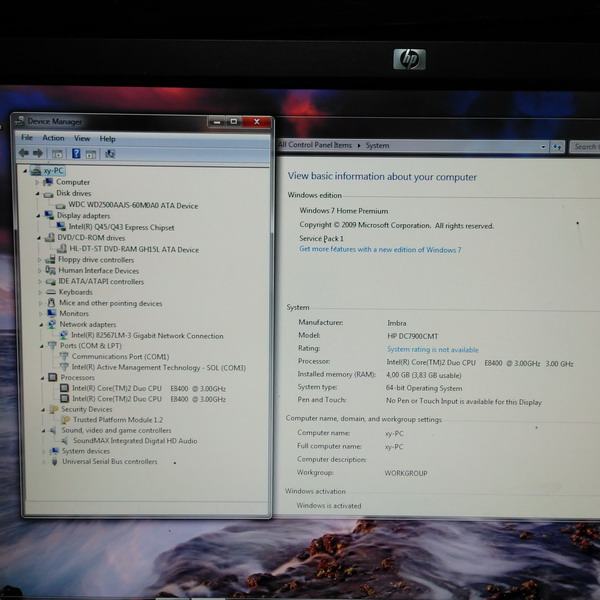This screenshot has width=600, height=600.
Task: Open the Help menu
Action: point(108,139)
